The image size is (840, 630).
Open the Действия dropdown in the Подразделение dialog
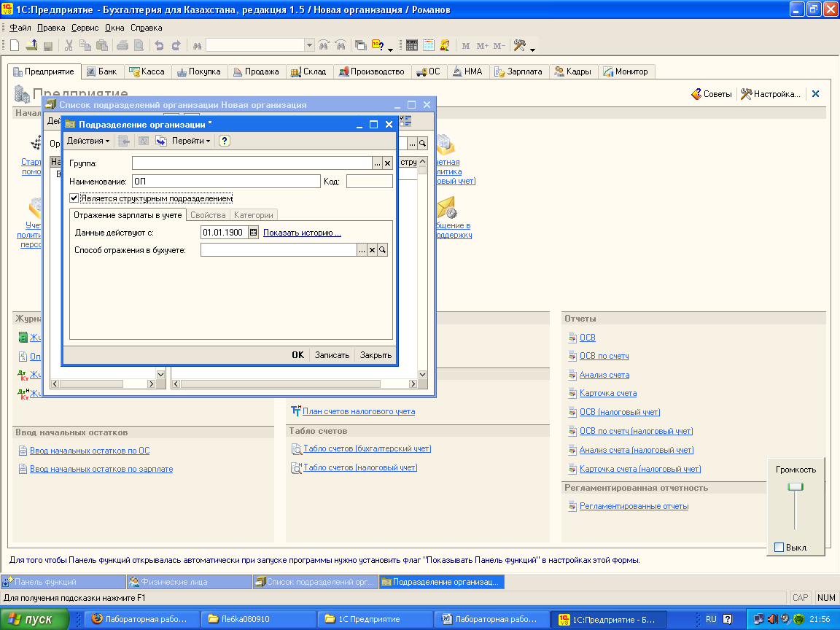(87, 141)
